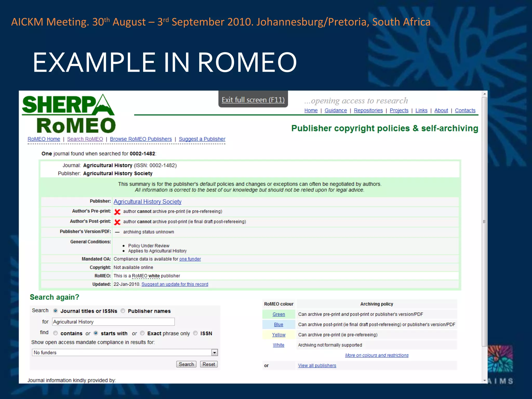The height and width of the screenshot is (399, 532).
Task: Open the No funders dropdown
Action: tap(214, 353)
